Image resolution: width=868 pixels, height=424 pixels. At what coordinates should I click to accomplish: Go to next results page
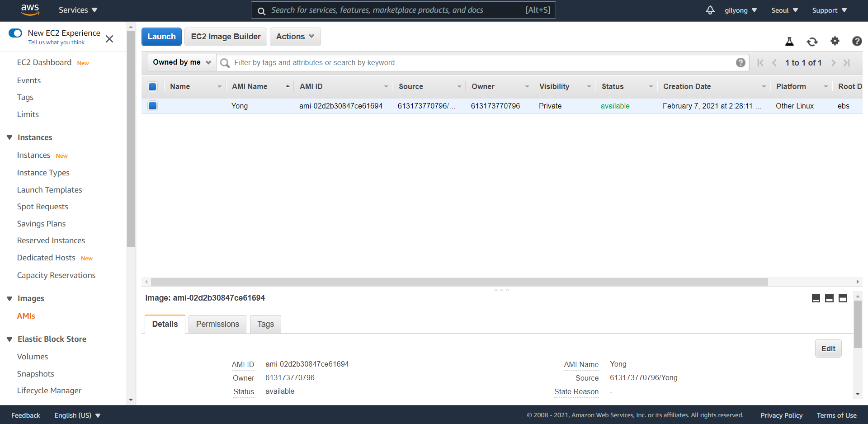[833, 63]
